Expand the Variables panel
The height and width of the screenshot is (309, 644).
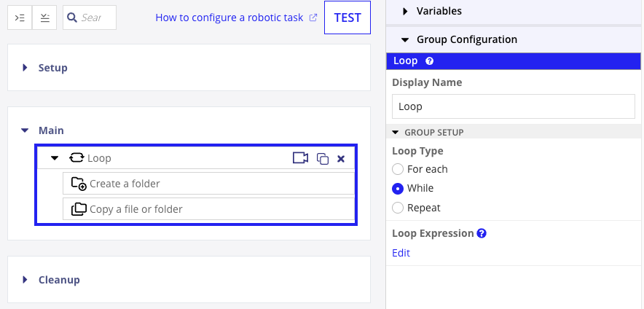(405, 11)
